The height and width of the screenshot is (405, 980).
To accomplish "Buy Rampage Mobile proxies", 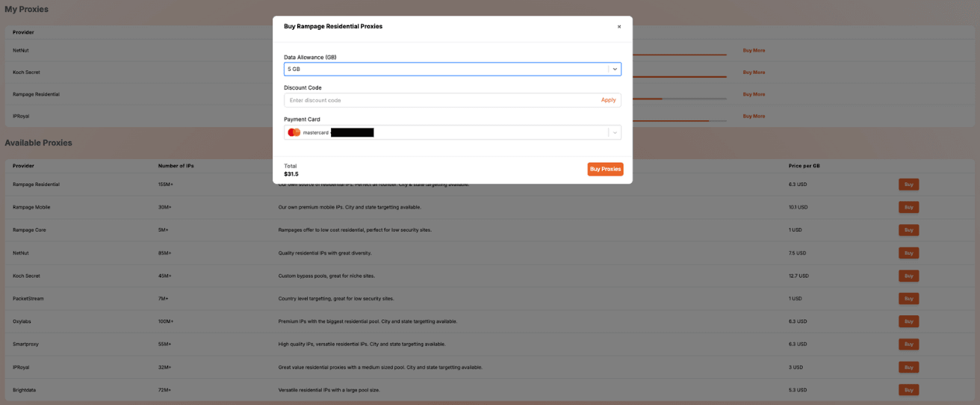I will (908, 207).
